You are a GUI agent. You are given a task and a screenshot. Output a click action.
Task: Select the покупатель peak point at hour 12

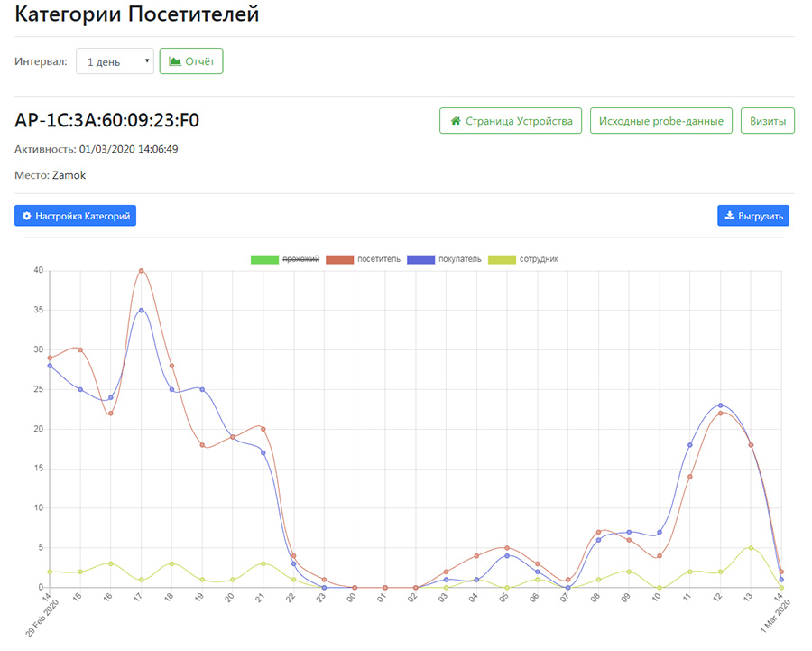[720, 405]
